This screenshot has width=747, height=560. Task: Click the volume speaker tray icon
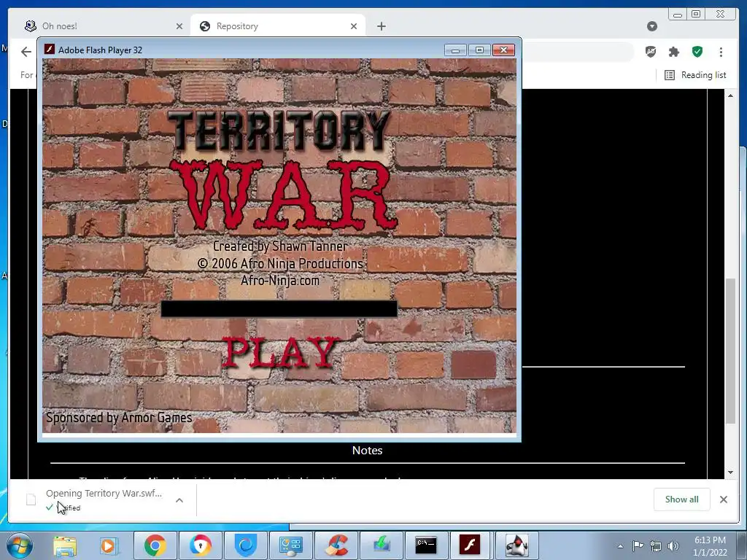673,546
